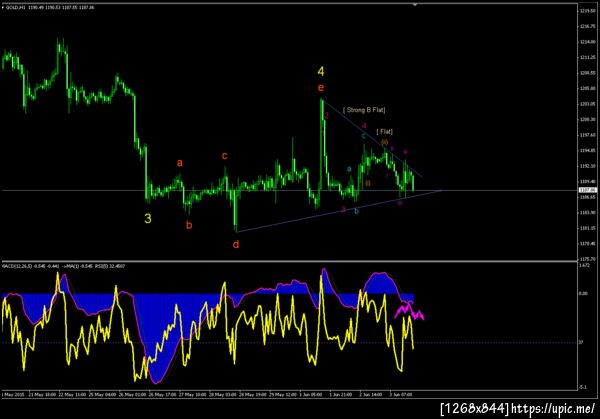The width and height of the screenshot is (600, 419).
Task: Click the 1197.60 price axis label
Action: point(588,135)
